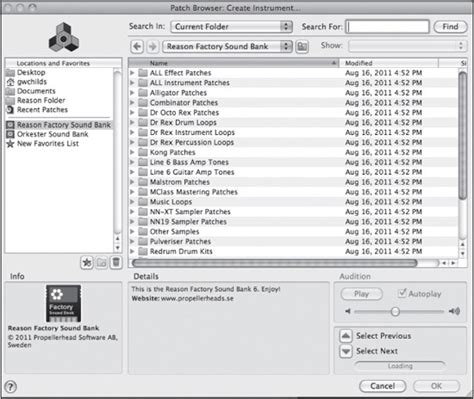Click the trash delete icon
Screen dimensions: 474x399
(x=116, y=263)
